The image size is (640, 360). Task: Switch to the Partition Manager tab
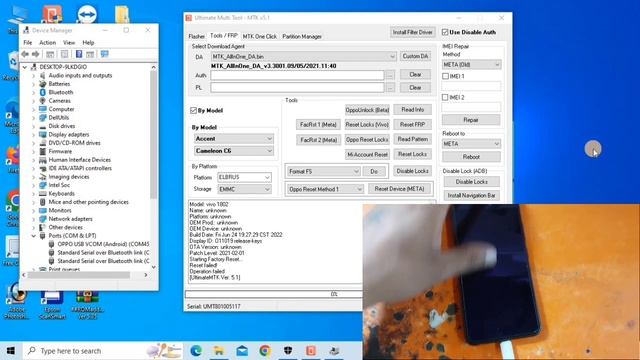click(x=302, y=36)
